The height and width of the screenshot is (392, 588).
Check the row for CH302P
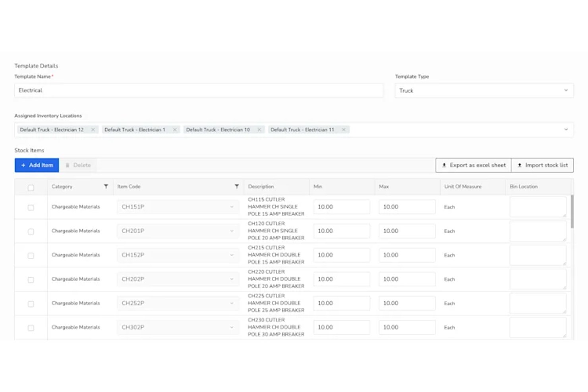[x=31, y=328]
